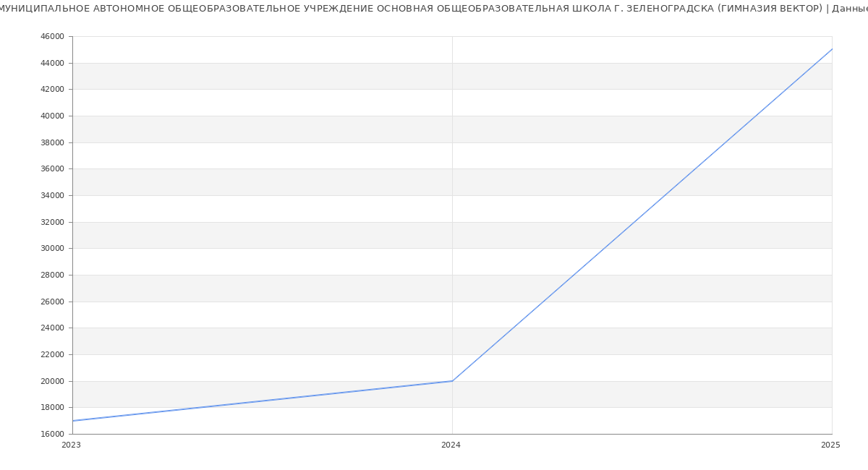Click the 16000 y-axis label
868x470 pixels.
pyautogui.click(x=52, y=434)
